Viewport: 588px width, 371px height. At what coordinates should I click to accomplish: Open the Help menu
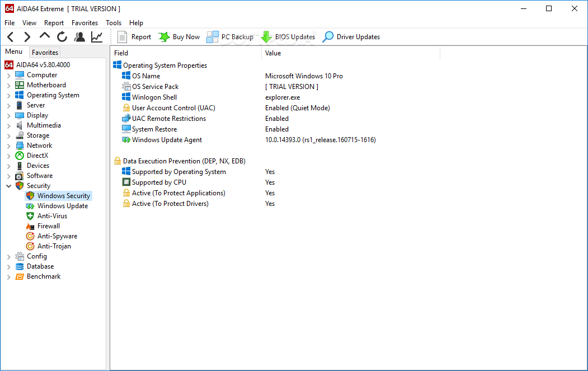[136, 23]
